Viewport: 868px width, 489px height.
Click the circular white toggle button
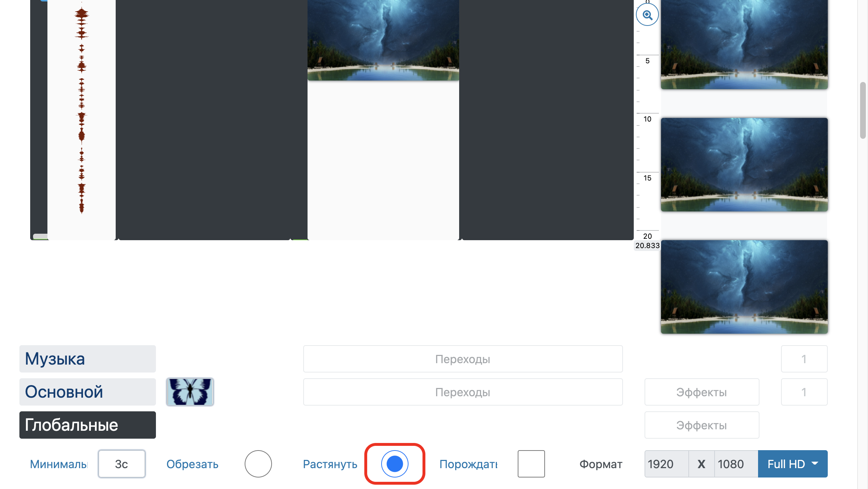258,464
